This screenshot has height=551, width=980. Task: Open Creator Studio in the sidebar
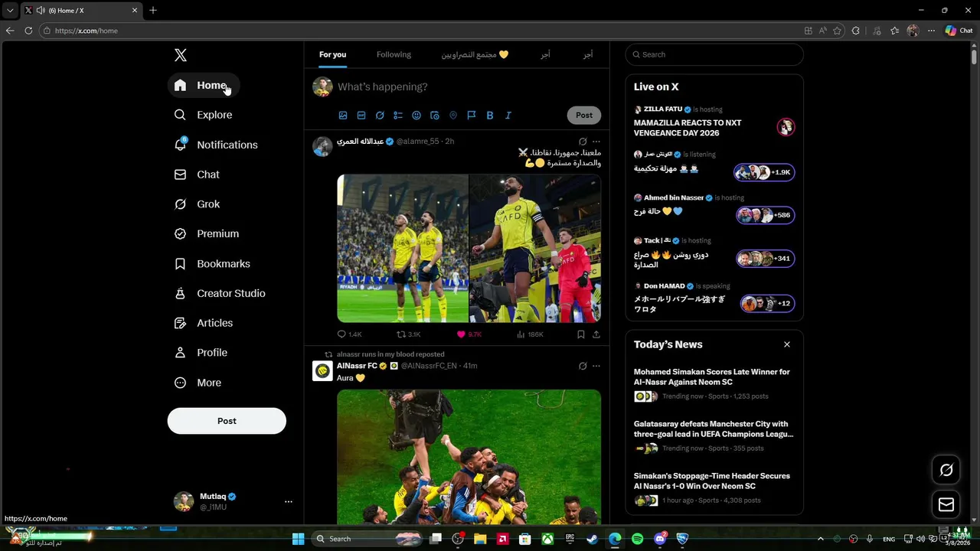coord(220,293)
